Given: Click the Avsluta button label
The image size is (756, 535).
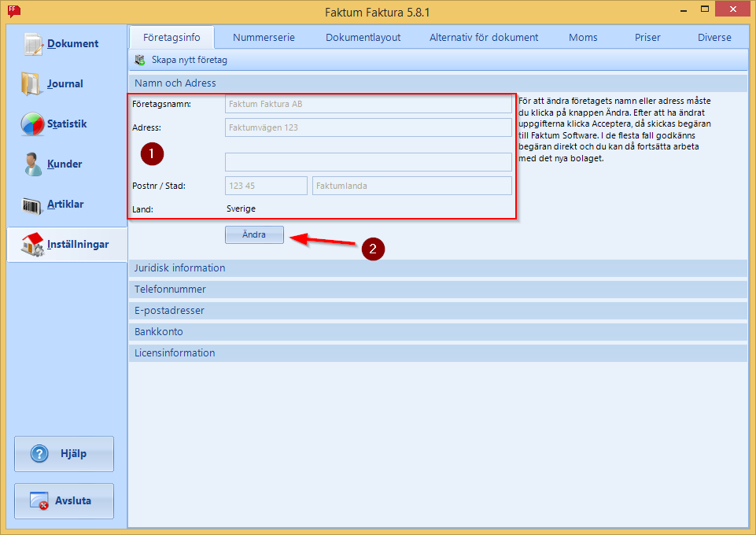Looking at the screenshot, I should tap(73, 501).
